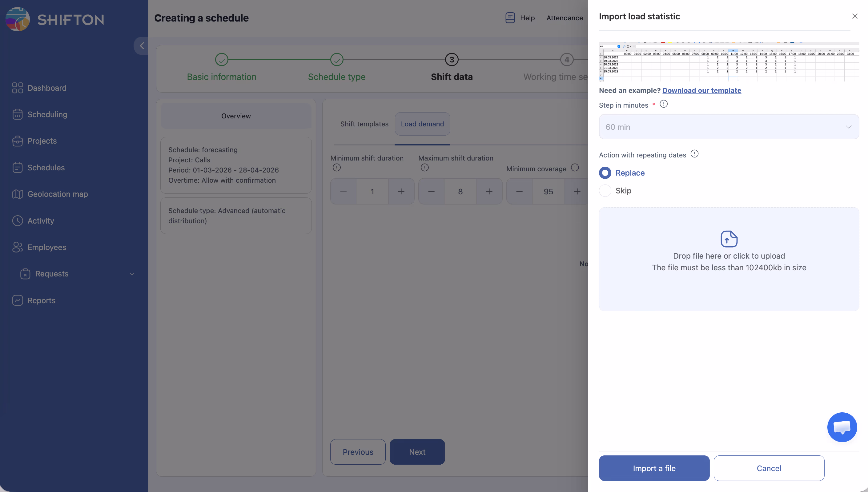This screenshot has height=492, width=868.
Task: Click info icon next to Step in minutes
Action: 663,104
